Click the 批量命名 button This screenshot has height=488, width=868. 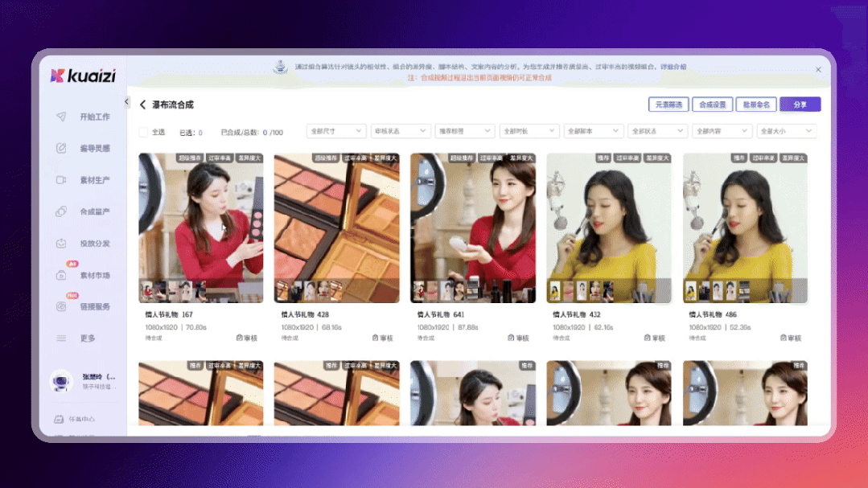[755, 105]
